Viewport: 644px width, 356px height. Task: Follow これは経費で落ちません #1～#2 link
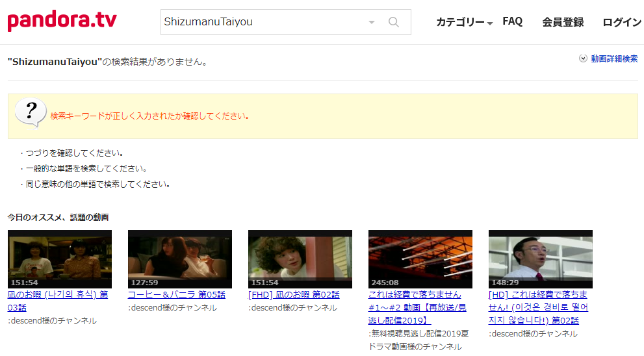tap(417, 307)
